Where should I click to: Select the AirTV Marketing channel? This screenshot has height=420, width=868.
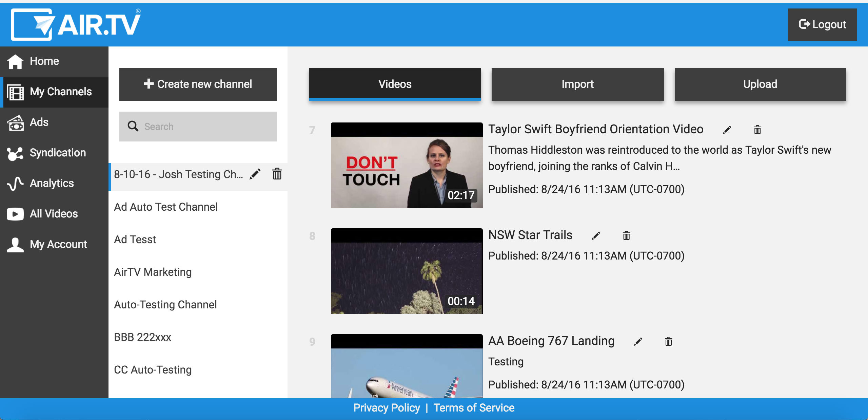click(x=153, y=272)
